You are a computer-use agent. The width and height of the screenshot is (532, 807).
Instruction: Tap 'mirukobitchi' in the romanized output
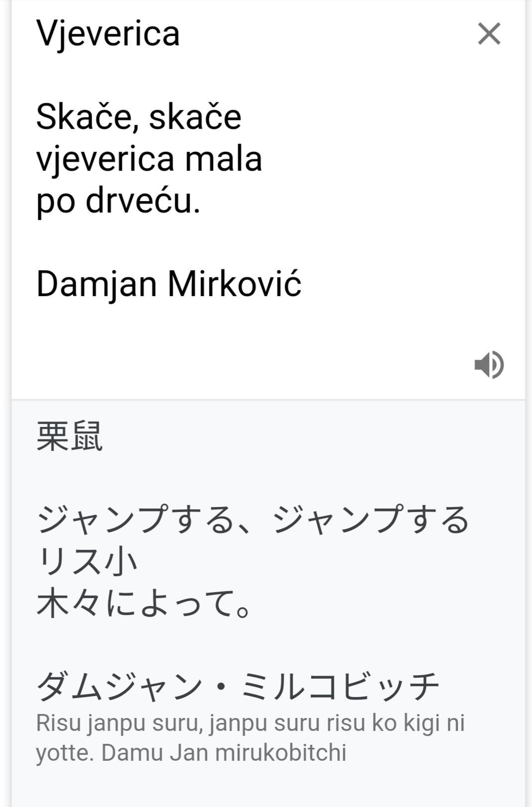point(281,752)
